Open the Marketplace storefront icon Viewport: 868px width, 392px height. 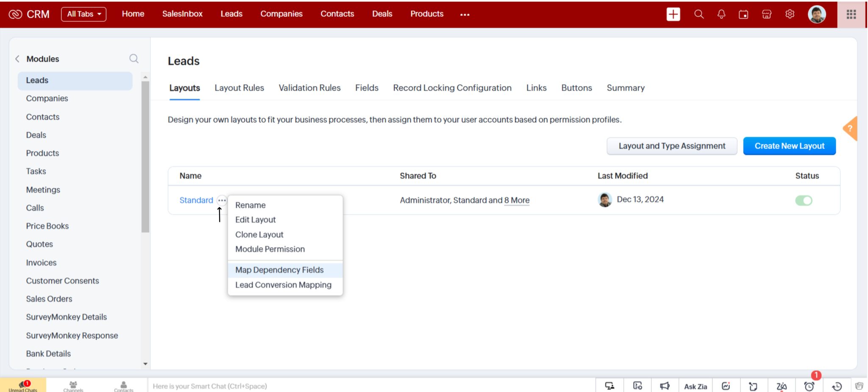pos(767,14)
